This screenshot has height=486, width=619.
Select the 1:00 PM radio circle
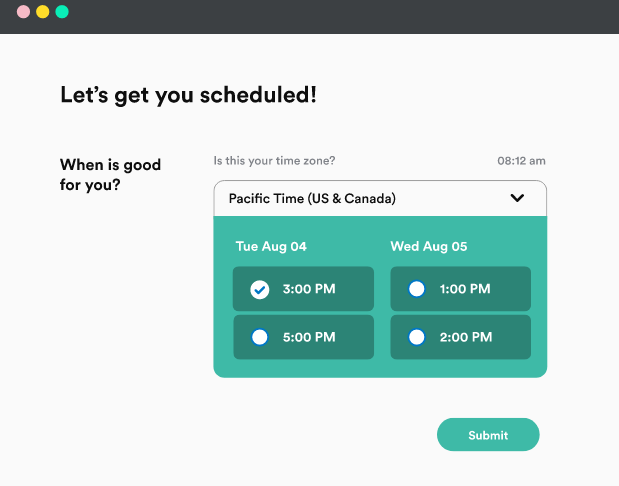click(417, 289)
